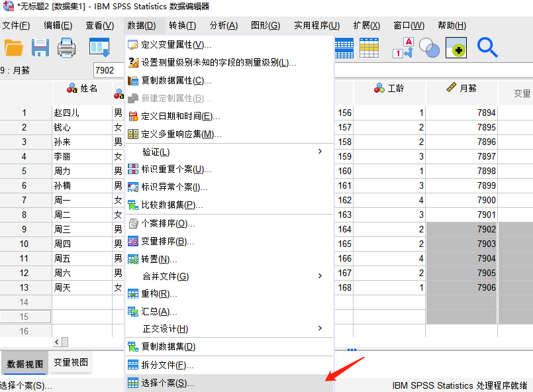This screenshot has height=392, width=533.
Task: Choose 设置测量级别未知的字段的测量级别(L)
Action: tap(229, 62)
